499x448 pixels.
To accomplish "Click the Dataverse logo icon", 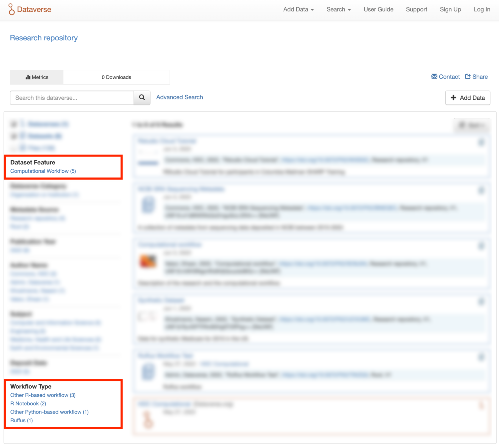I will coord(11,9).
